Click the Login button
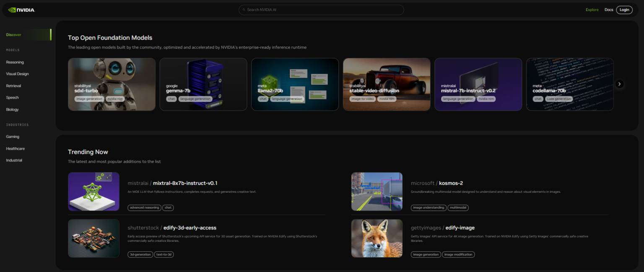644x272 pixels. 624,10
